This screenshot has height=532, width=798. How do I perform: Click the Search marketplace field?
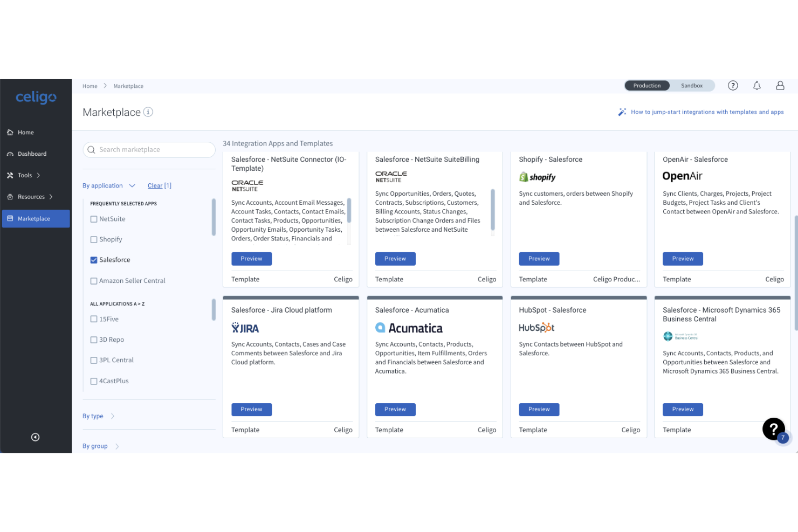pyautogui.click(x=149, y=150)
